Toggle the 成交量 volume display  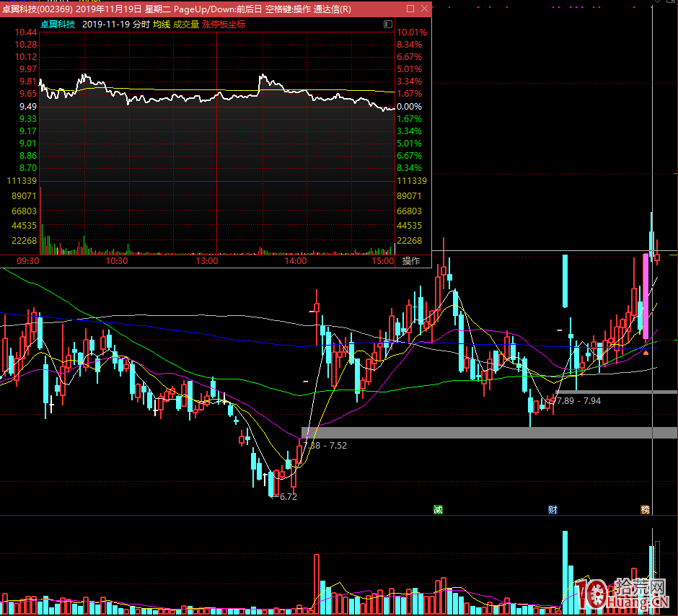pyautogui.click(x=186, y=24)
